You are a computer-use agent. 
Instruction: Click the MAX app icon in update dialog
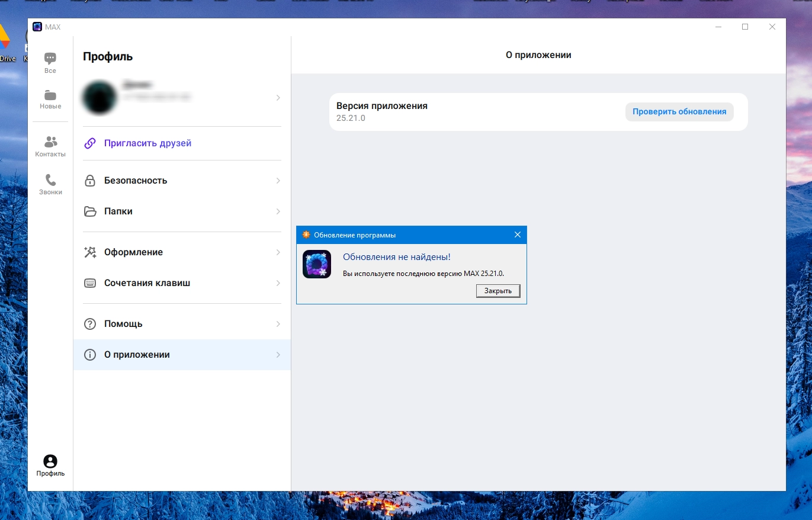tap(317, 264)
